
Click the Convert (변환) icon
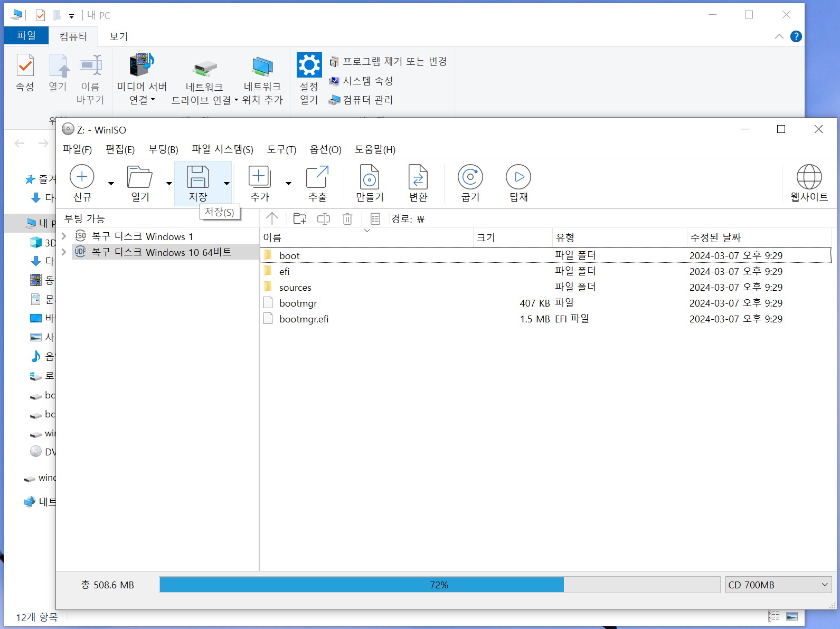point(418,177)
